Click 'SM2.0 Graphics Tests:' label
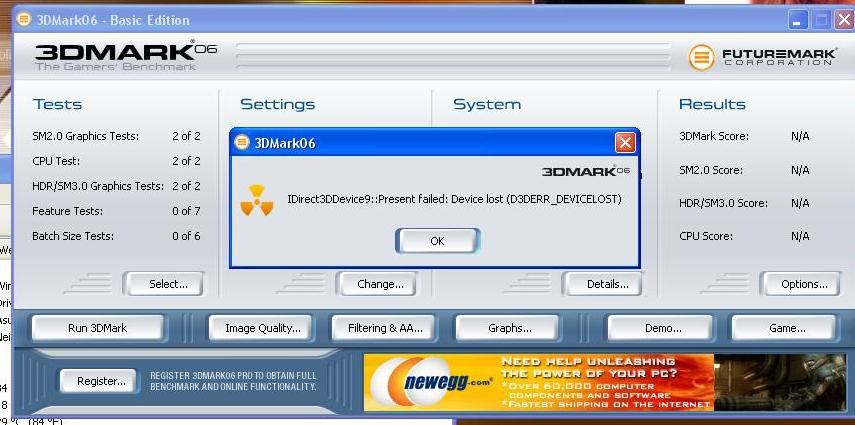 86,136
